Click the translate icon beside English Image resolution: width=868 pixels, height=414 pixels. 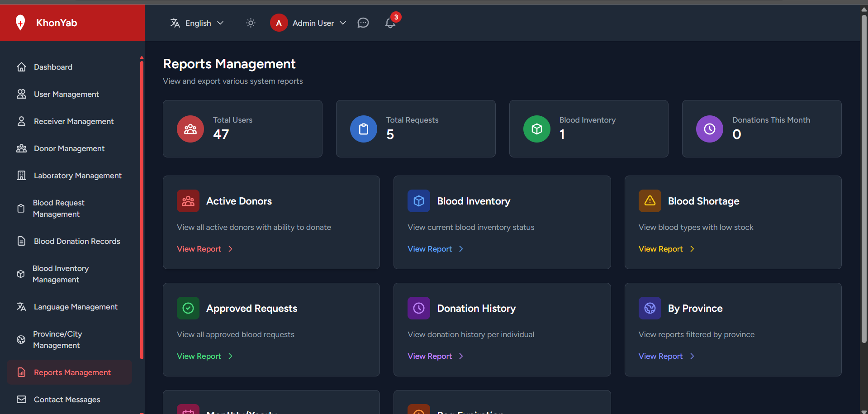(x=175, y=23)
